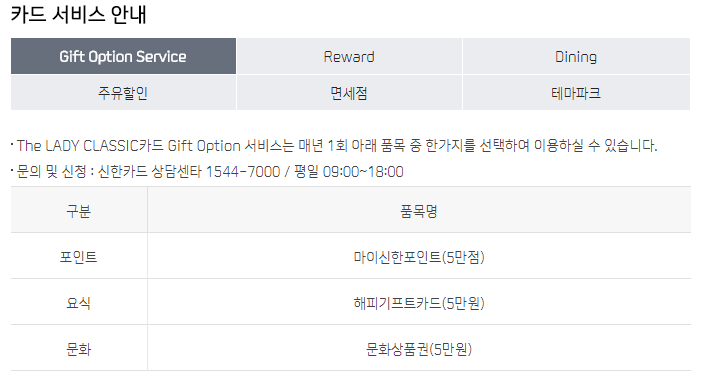Click the 품목명 column header

(x=419, y=211)
